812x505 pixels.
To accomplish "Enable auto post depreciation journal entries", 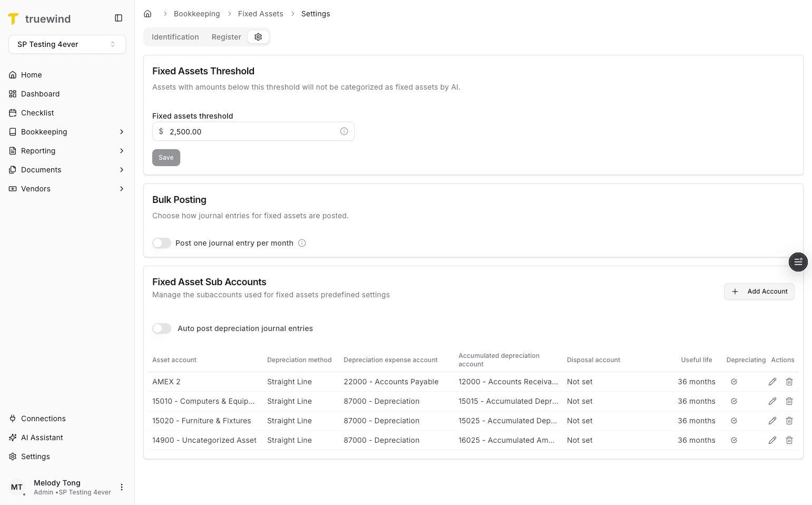I will [162, 328].
